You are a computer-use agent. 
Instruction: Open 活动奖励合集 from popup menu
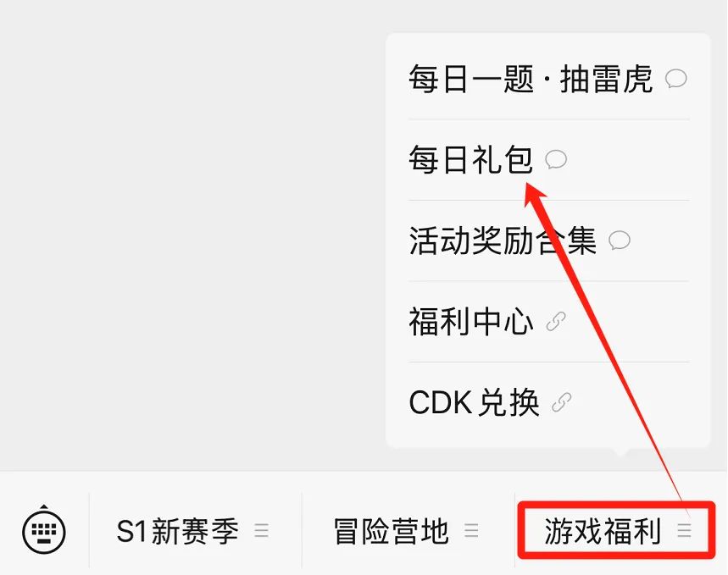549,241
